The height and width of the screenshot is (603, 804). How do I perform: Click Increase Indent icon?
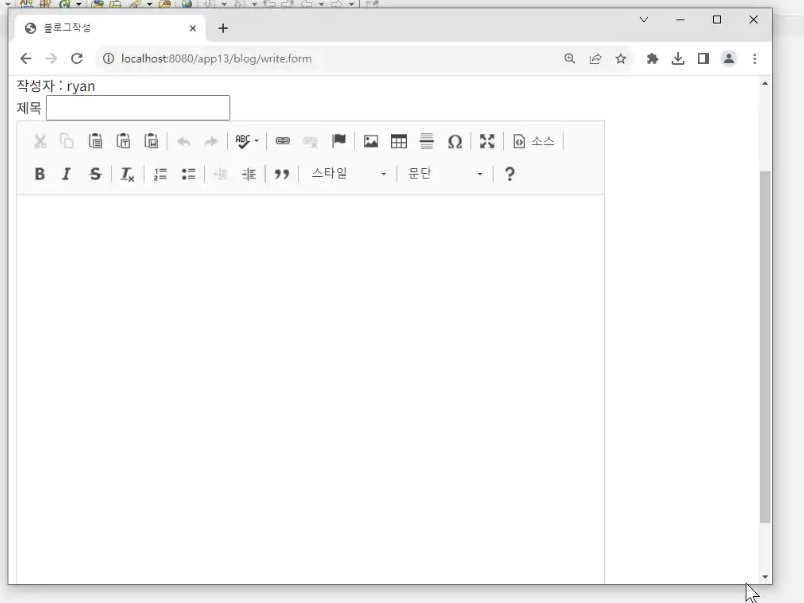[x=249, y=174]
